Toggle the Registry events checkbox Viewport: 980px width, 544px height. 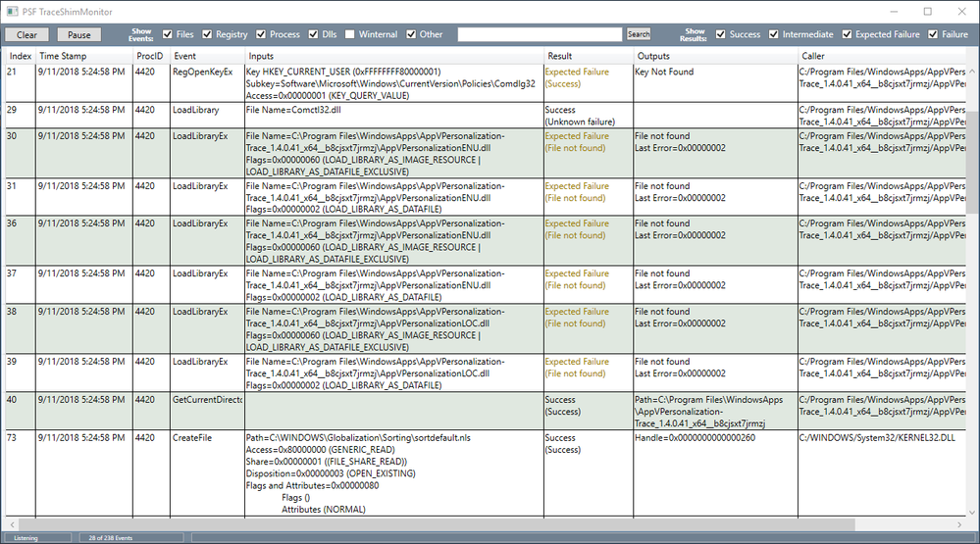point(207,34)
